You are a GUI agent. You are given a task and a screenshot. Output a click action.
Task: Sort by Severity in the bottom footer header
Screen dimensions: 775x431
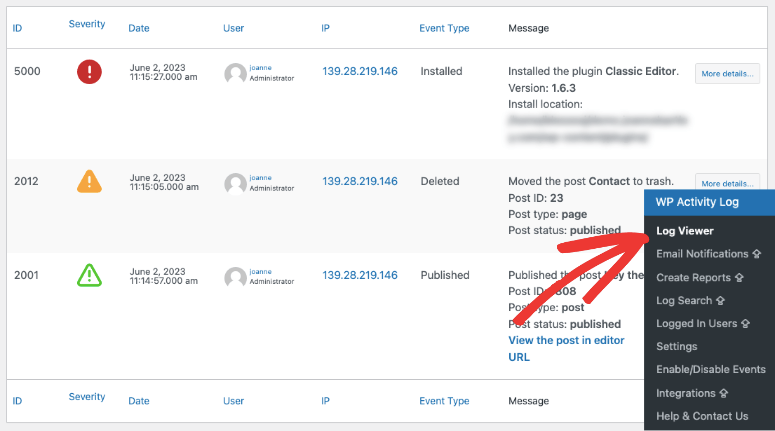pyautogui.click(x=87, y=396)
